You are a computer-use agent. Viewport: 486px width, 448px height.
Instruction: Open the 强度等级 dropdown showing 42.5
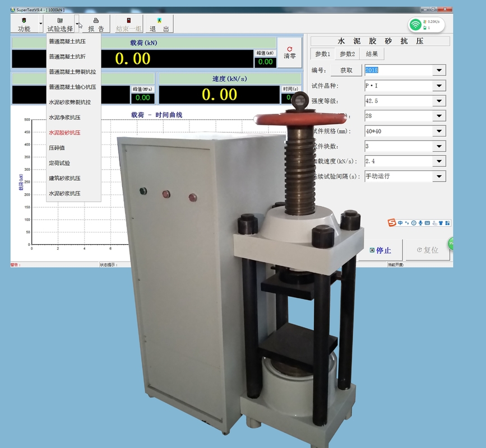(x=439, y=101)
